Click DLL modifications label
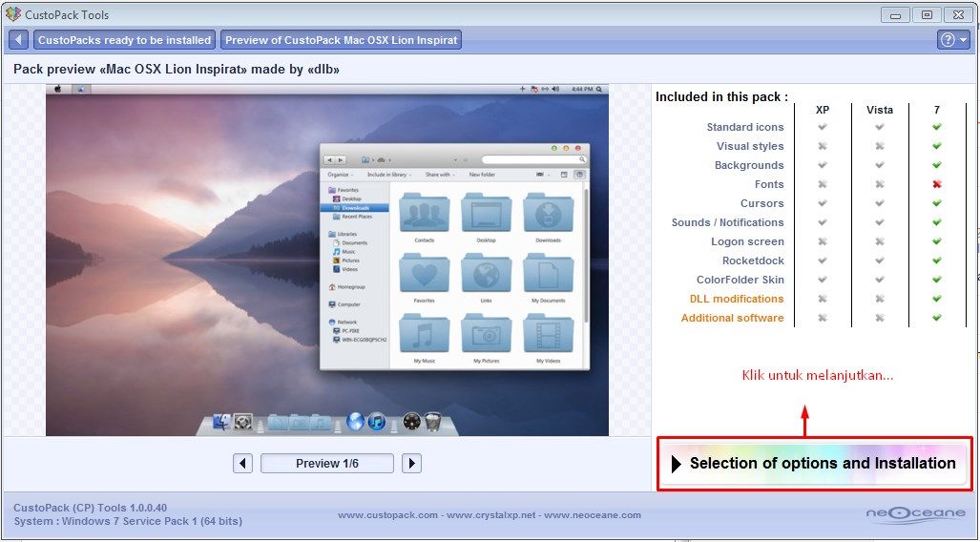 [x=737, y=299]
